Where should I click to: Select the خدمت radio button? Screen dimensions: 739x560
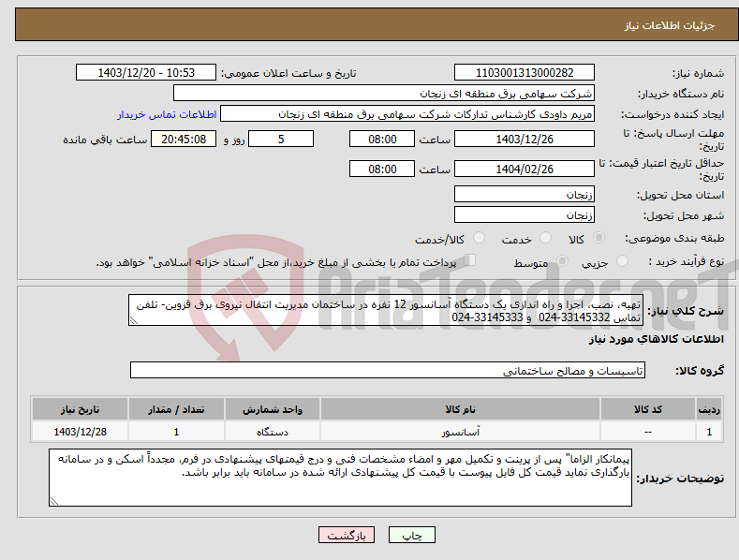545,238
